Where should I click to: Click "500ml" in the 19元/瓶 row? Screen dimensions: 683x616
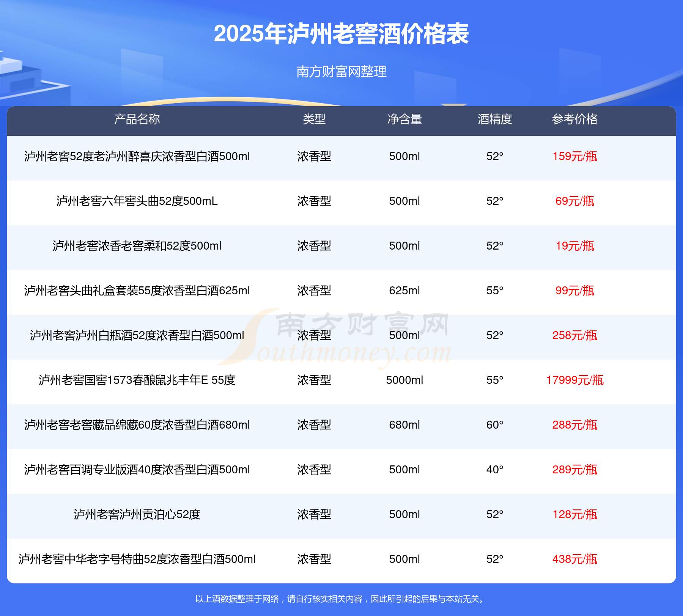click(404, 246)
